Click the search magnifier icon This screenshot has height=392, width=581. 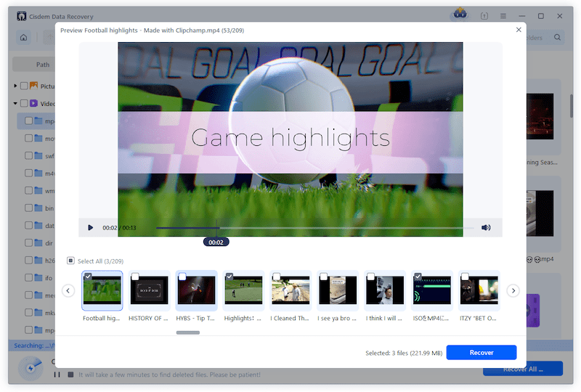(558, 37)
